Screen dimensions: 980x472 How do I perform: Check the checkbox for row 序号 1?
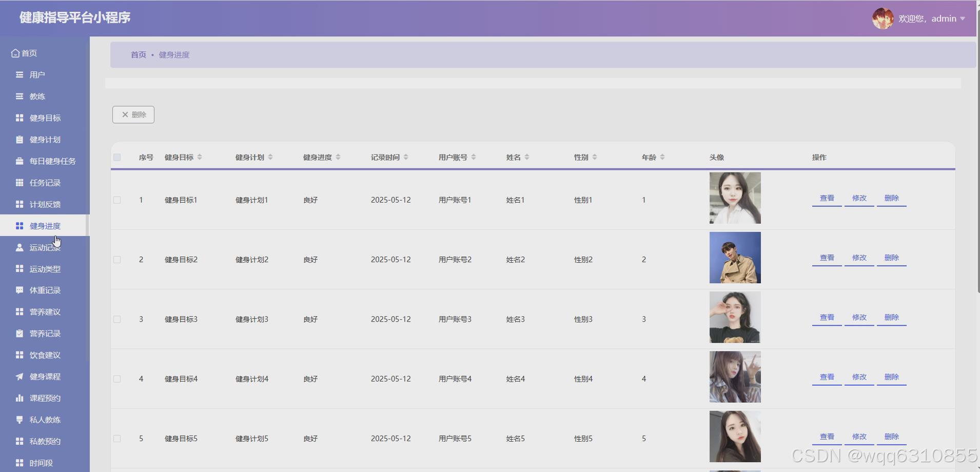(x=116, y=200)
